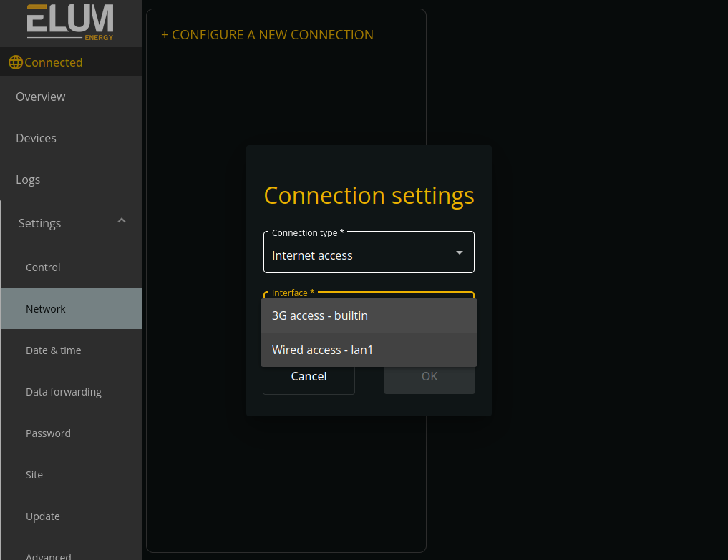Viewport: 728px width, 560px height.
Task: Click the Connected status text
Action: [54, 62]
